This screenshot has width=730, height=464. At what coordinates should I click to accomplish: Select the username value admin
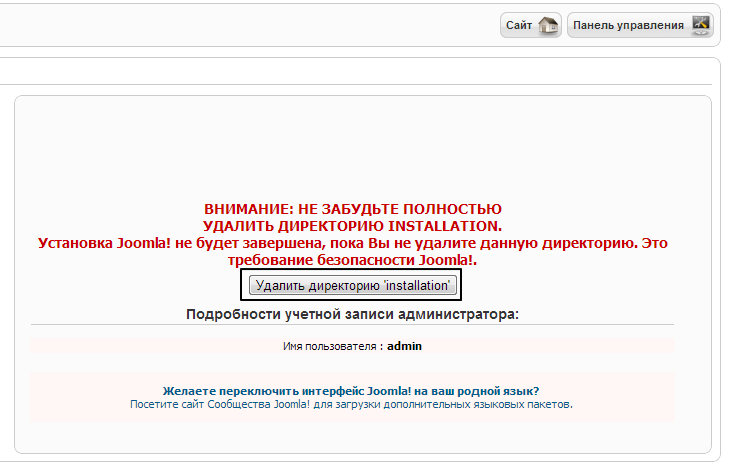404,346
